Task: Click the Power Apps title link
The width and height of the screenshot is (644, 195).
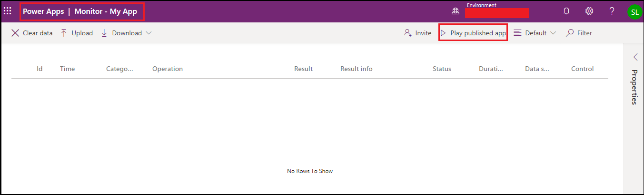Action: point(43,11)
